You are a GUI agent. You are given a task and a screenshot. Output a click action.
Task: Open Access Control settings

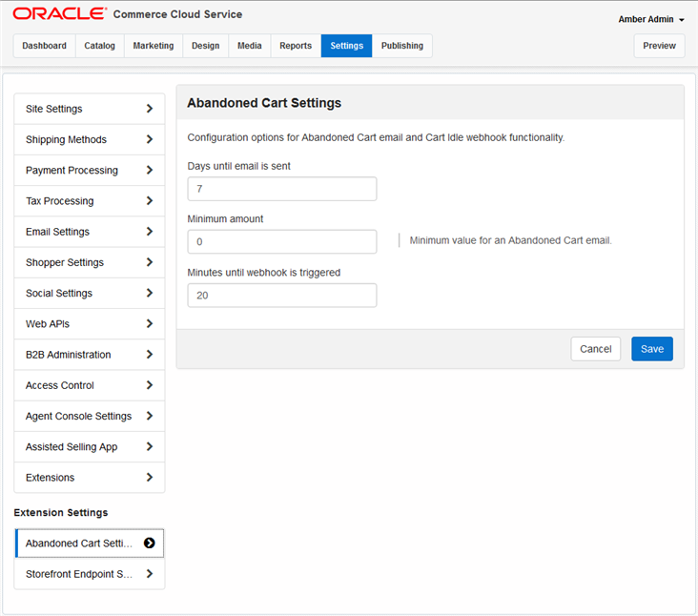(x=90, y=385)
